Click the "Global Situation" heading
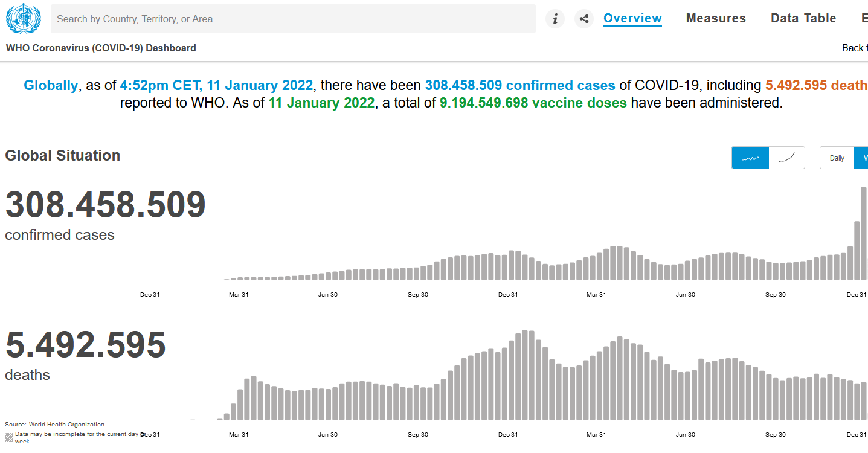Viewport: 868px width, 453px height. pos(63,155)
